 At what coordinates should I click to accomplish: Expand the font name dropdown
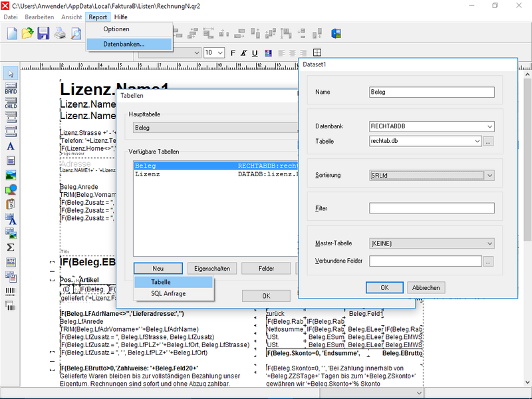[x=197, y=53]
